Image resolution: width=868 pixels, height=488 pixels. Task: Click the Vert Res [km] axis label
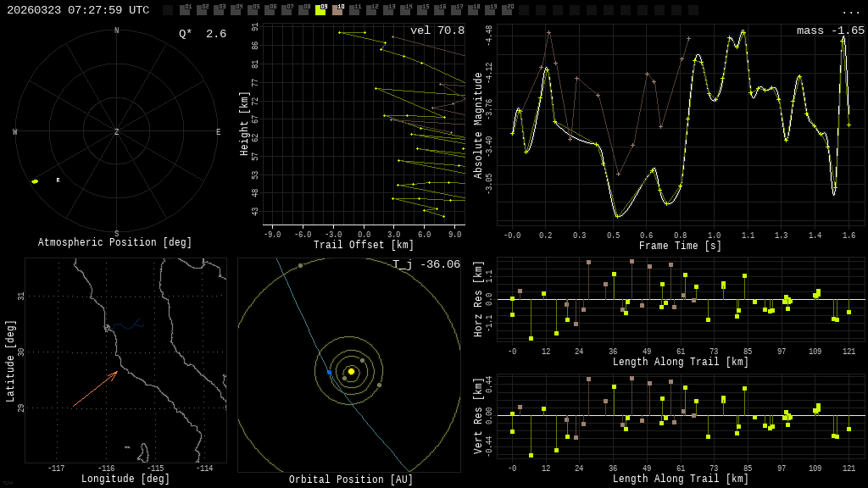pyautogui.click(x=478, y=416)
